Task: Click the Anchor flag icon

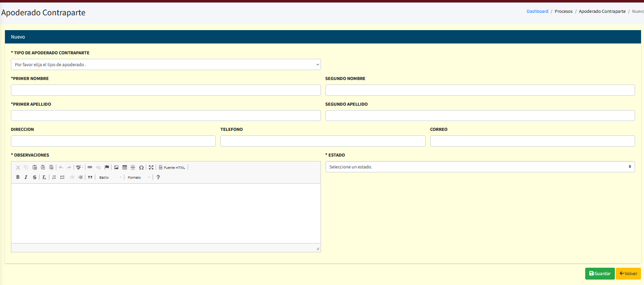Action: 107,167
